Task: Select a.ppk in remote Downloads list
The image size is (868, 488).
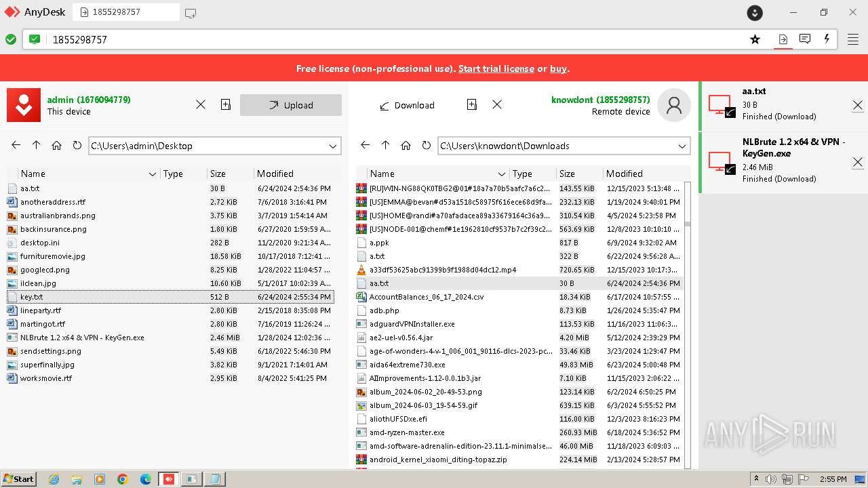Action: (519, 243)
